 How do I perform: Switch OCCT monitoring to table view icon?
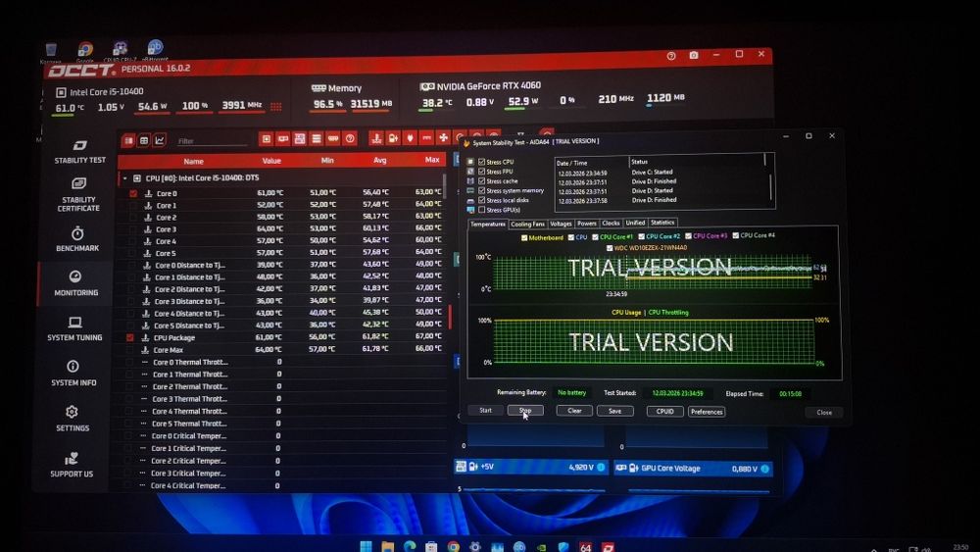click(x=128, y=140)
